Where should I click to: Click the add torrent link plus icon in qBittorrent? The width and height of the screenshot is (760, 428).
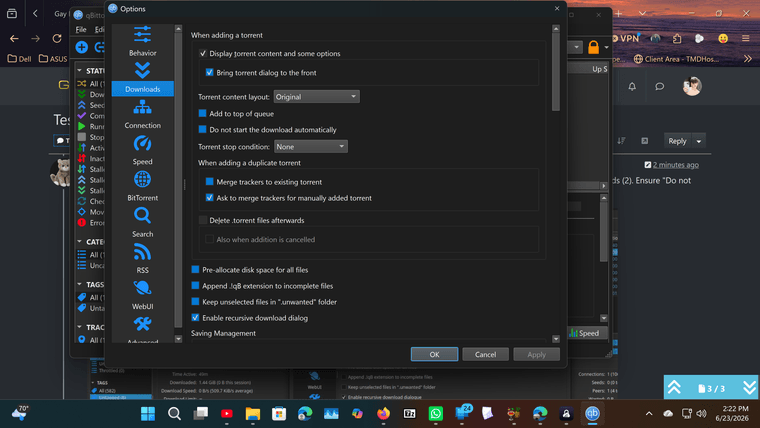point(81,47)
